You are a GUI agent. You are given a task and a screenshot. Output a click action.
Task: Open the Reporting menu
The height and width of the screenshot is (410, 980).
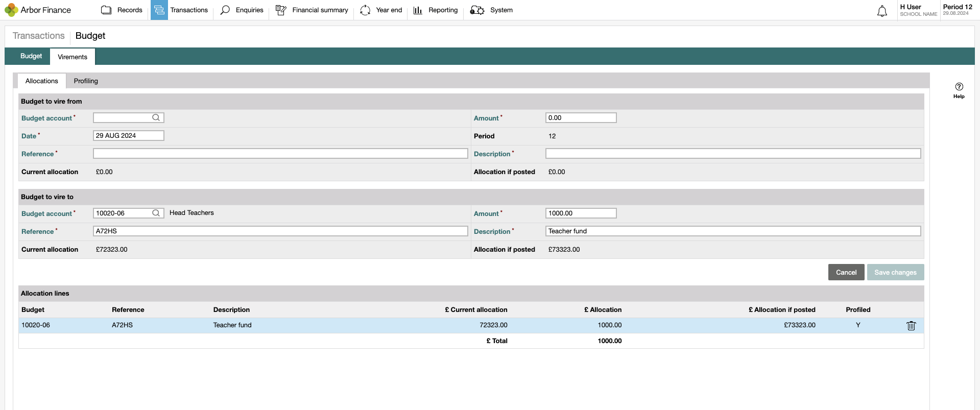(443, 10)
